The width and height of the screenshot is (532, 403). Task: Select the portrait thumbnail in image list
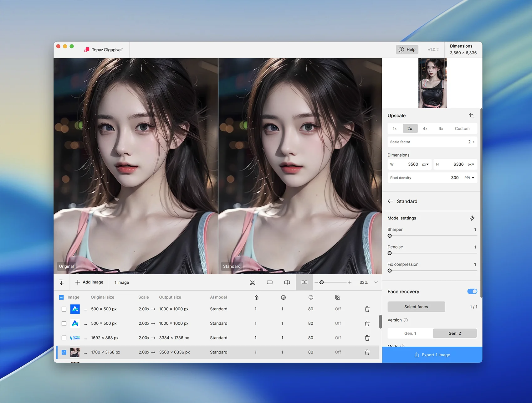click(75, 352)
